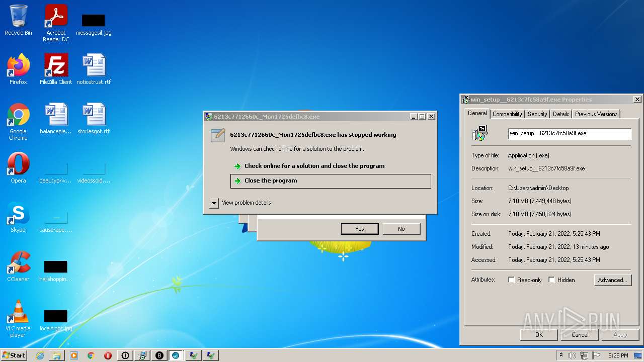Click the Opera icon in the taskbar
This screenshot has height=362, width=644.
[x=108, y=355]
